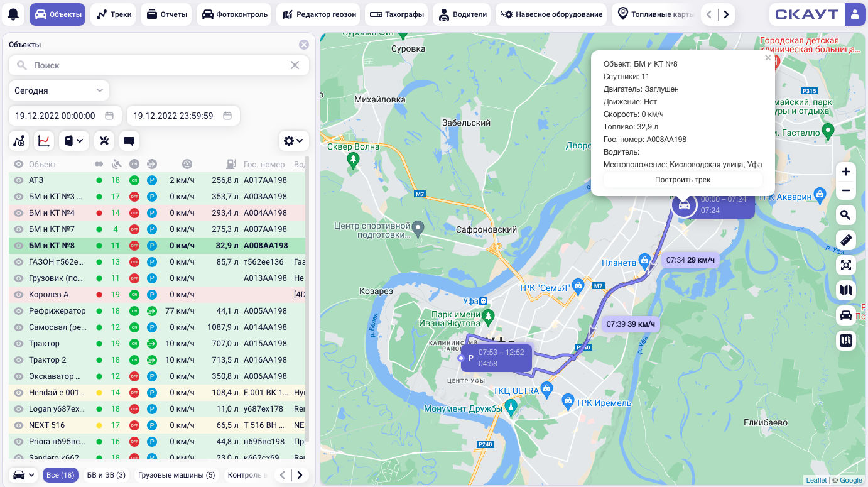Toggle eye icon in Объект column header
The image size is (868, 487).
tap(19, 164)
